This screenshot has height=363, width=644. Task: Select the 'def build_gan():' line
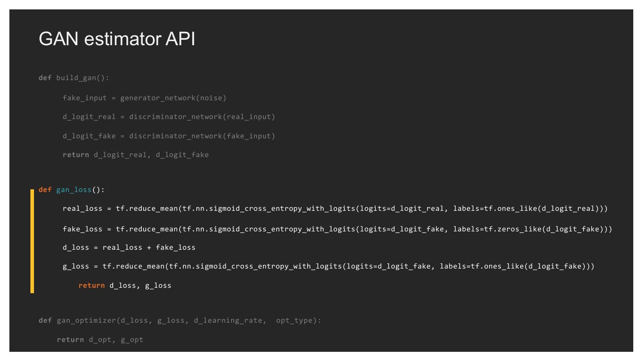74,78
